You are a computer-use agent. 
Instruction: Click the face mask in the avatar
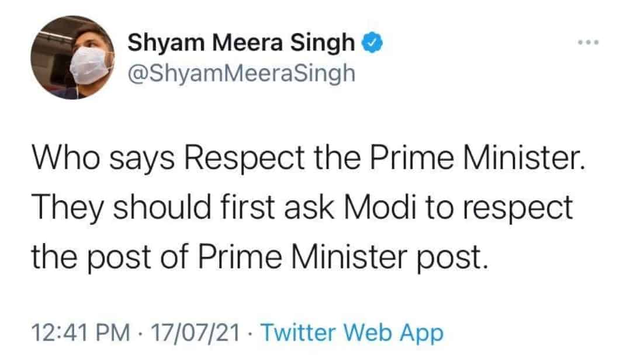(x=90, y=65)
